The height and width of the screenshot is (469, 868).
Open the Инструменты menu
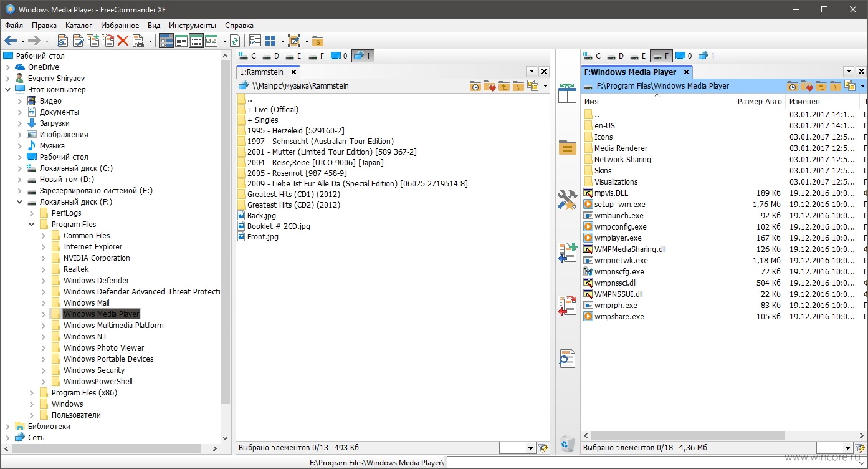[193, 26]
